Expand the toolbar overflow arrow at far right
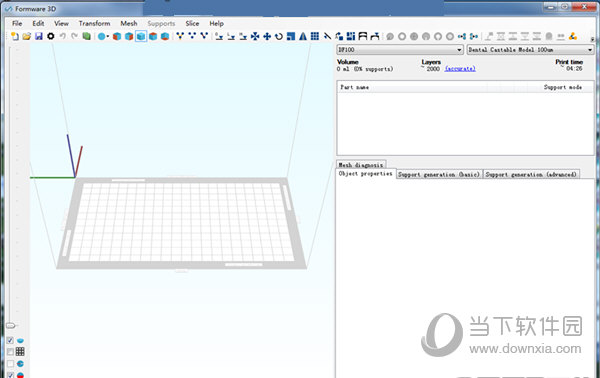Image resolution: width=600 pixels, height=378 pixels. tap(592, 39)
